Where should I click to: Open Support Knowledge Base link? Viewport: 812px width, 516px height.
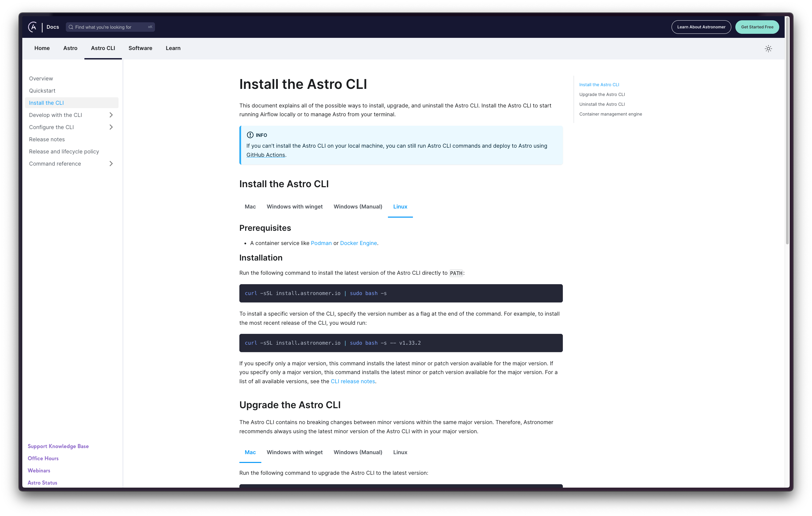[x=58, y=446]
